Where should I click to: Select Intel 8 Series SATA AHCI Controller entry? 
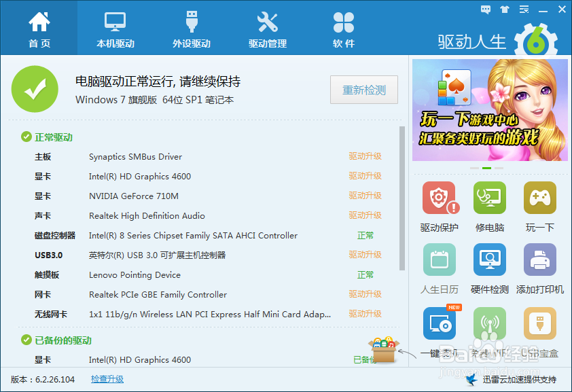click(x=194, y=236)
